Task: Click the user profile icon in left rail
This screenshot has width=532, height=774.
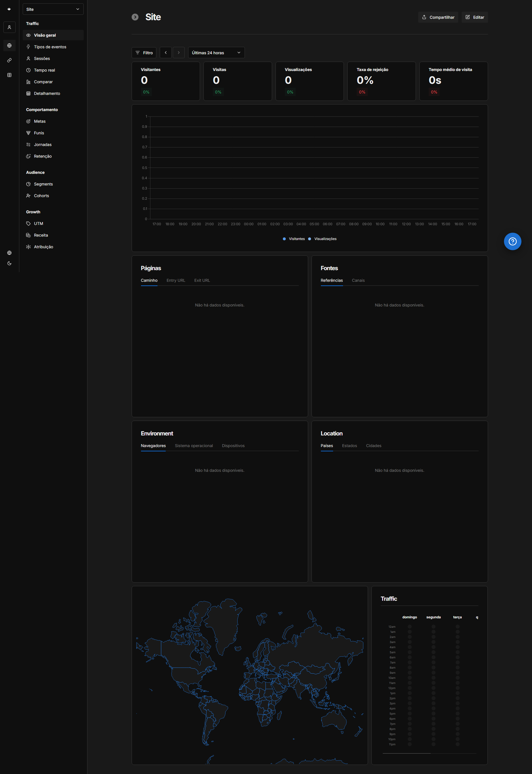Action: (x=9, y=27)
